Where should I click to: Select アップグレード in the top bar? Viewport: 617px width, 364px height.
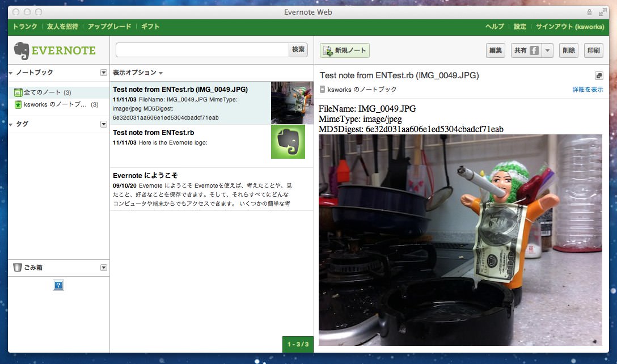pos(109,27)
